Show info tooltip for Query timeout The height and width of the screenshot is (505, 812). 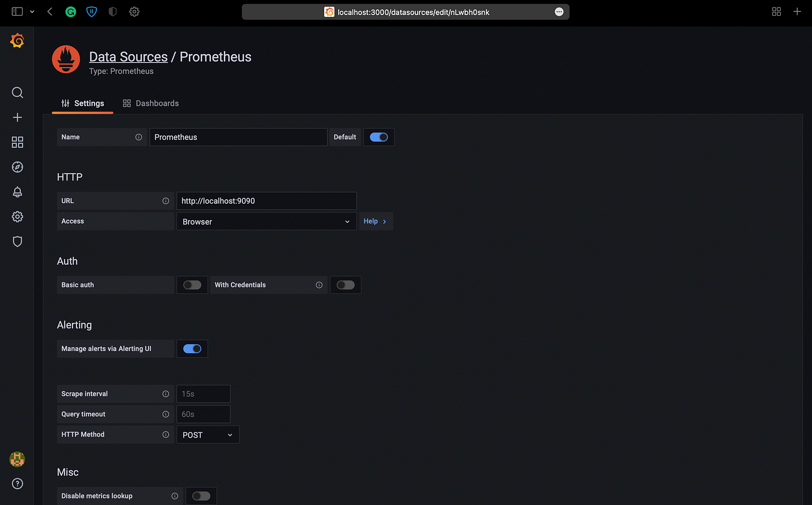point(166,414)
